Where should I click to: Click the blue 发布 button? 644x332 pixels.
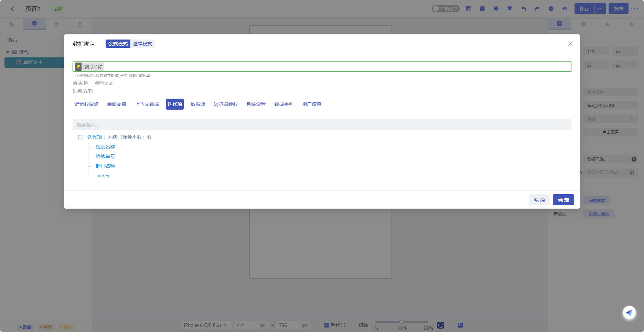619,9
